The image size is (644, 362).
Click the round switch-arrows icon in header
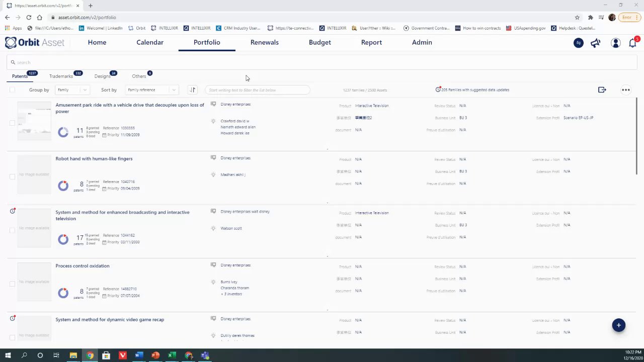[x=579, y=43]
